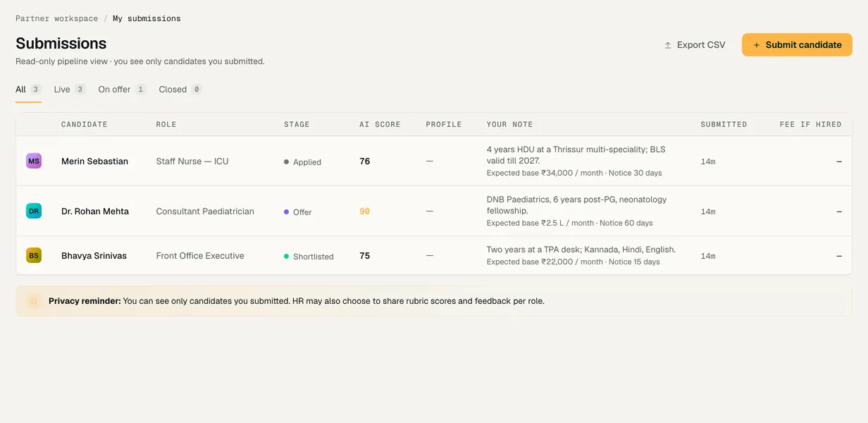Click the AI score 75
868x423 pixels.
tap(365, 256)
